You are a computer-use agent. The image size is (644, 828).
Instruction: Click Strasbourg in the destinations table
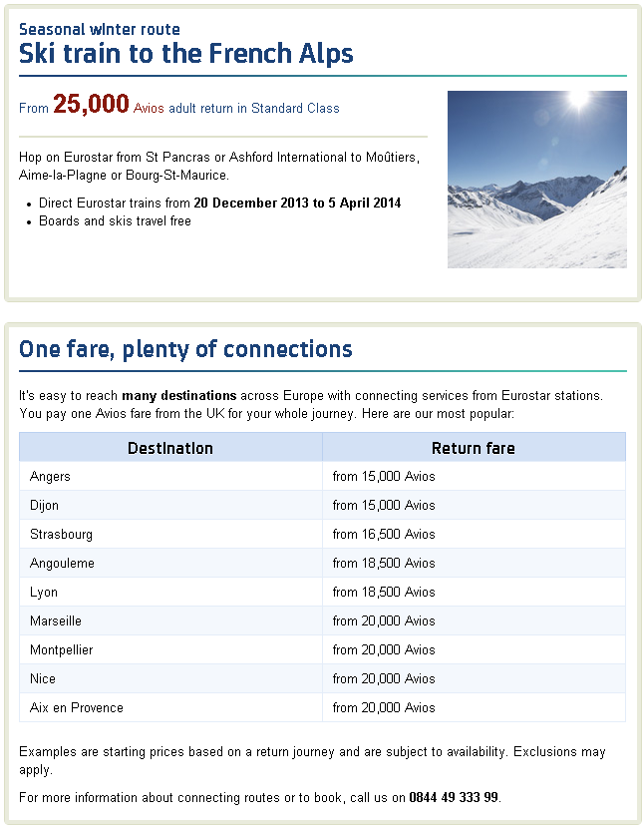61,535
